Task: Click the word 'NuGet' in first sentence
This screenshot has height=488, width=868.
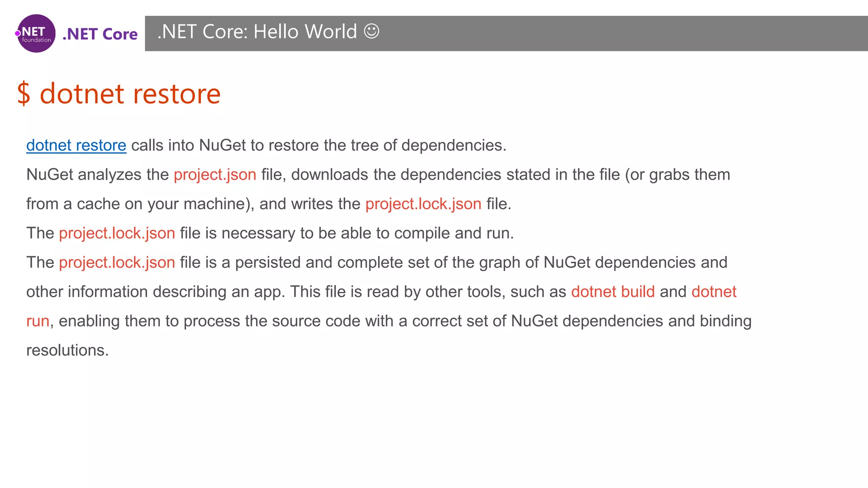Action: [223, 145]
